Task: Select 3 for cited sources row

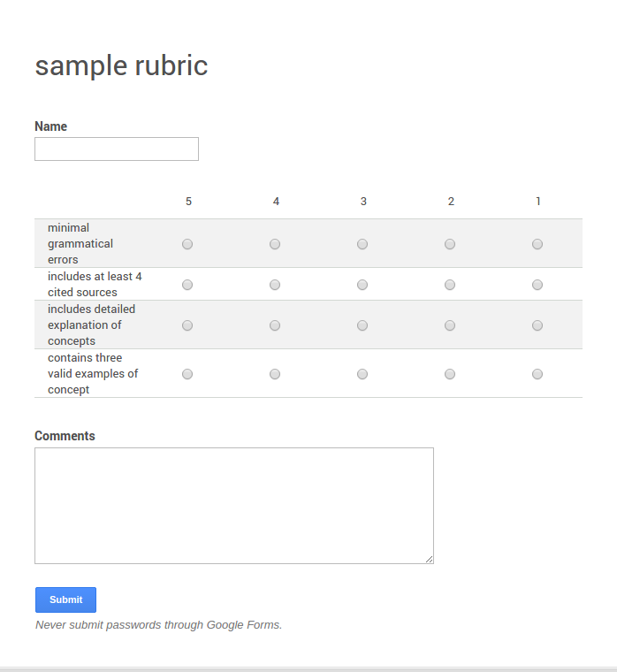Action: click(x=362, y=285)
